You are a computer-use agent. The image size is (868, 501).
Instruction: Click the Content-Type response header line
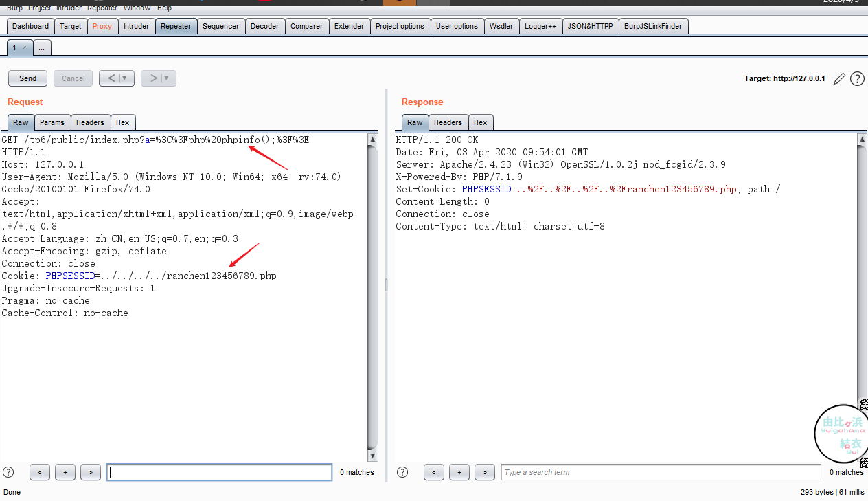point(500,226)
